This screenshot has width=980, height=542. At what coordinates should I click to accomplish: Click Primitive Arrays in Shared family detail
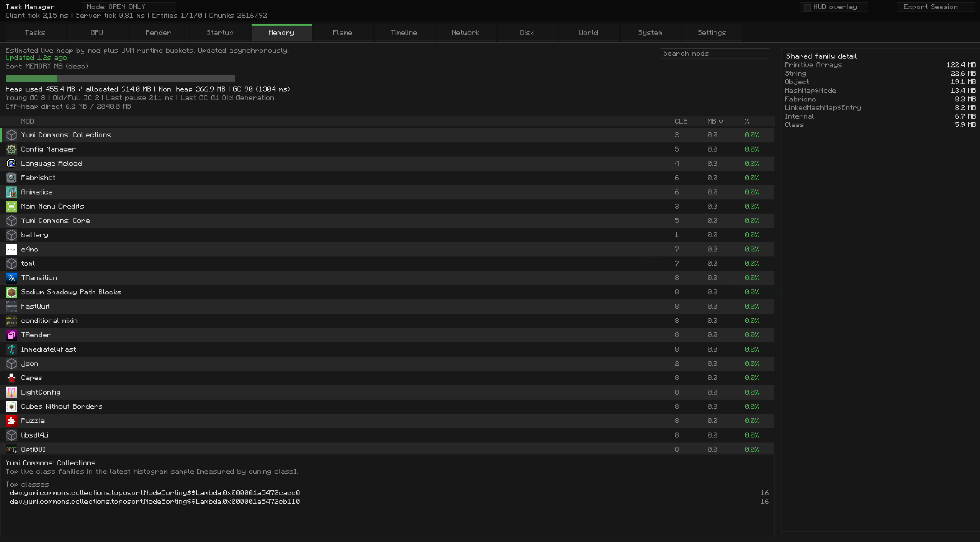tap(813, 65)
